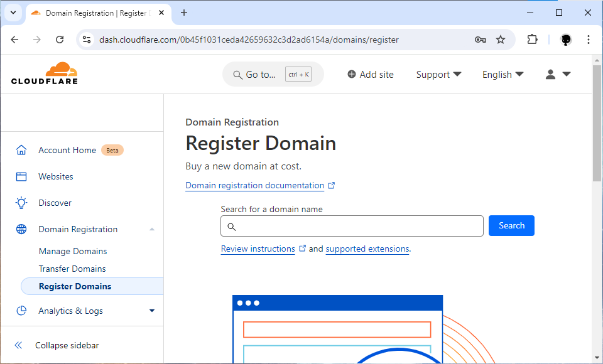The width and height of the screenshot is (603, 364).
Task: Click the Analytics & Logs chart icon
Action: (21, 311)
